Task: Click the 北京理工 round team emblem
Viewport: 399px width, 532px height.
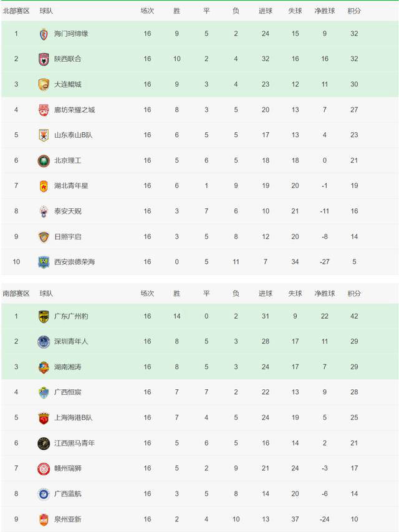Action: 44,160
